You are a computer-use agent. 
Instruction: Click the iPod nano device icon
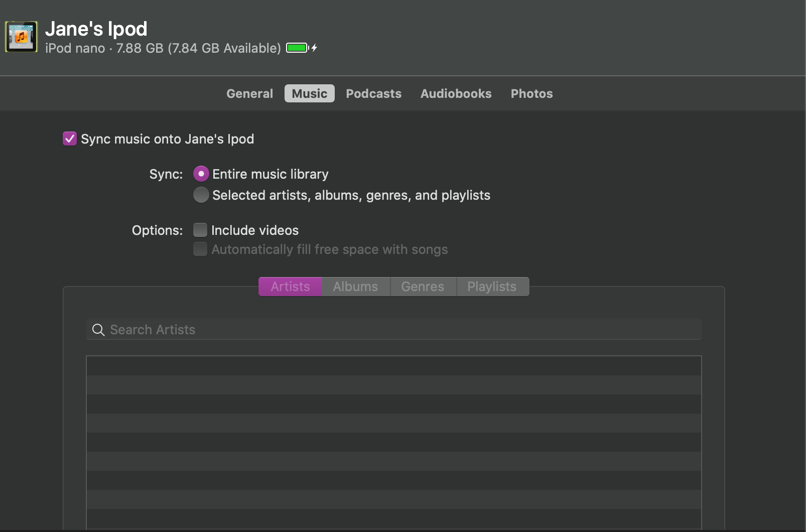click(22, 37)
